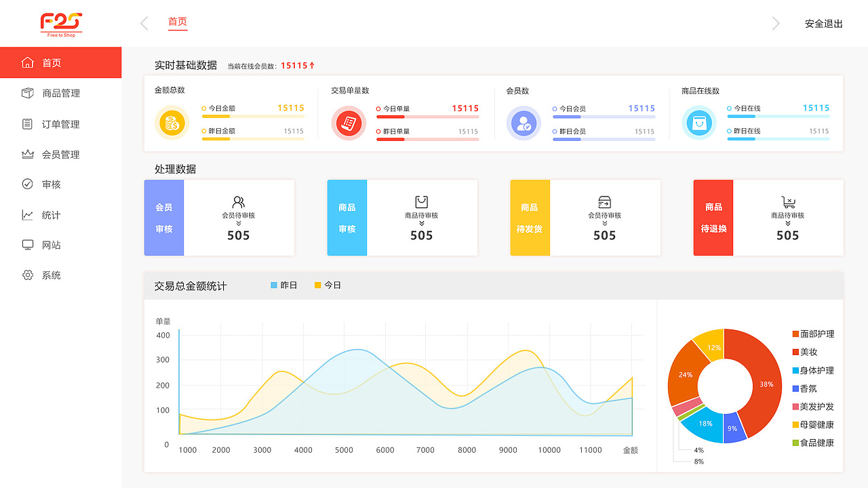Image resolution: width=868 pixels, height=488 pixels.
Task: Click the 实时基础数据 section heading
Action: point(186,65)
